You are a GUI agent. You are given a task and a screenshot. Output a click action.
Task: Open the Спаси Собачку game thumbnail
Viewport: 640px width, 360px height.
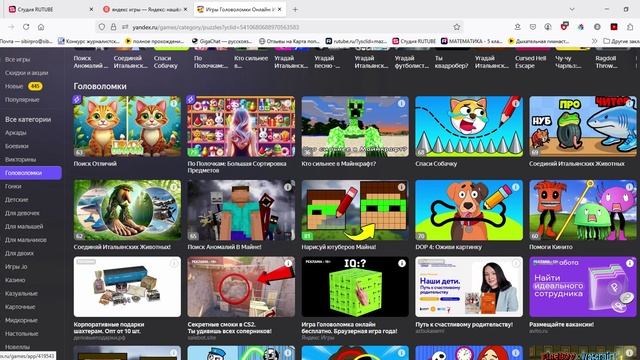coord(469,127)
